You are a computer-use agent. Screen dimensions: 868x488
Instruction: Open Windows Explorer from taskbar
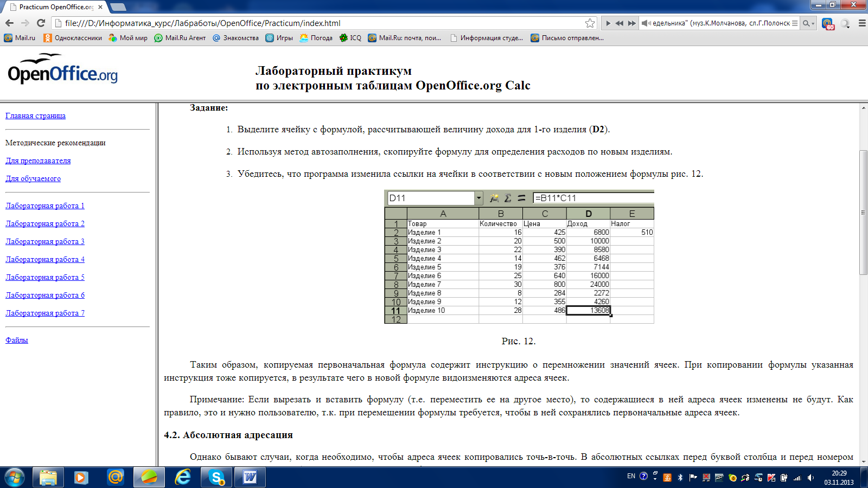(x=48, y=477)
